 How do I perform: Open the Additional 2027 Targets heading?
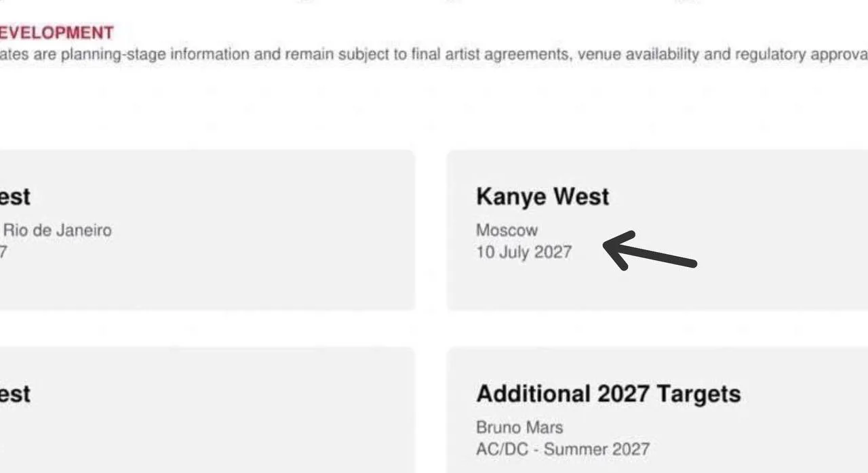coord(608,394)
